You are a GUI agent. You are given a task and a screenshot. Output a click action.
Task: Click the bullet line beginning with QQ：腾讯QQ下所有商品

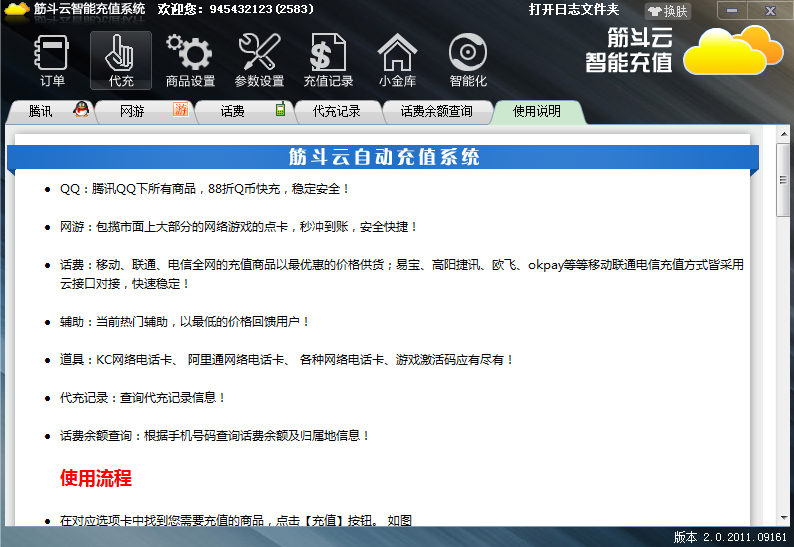tap(205, 189)
